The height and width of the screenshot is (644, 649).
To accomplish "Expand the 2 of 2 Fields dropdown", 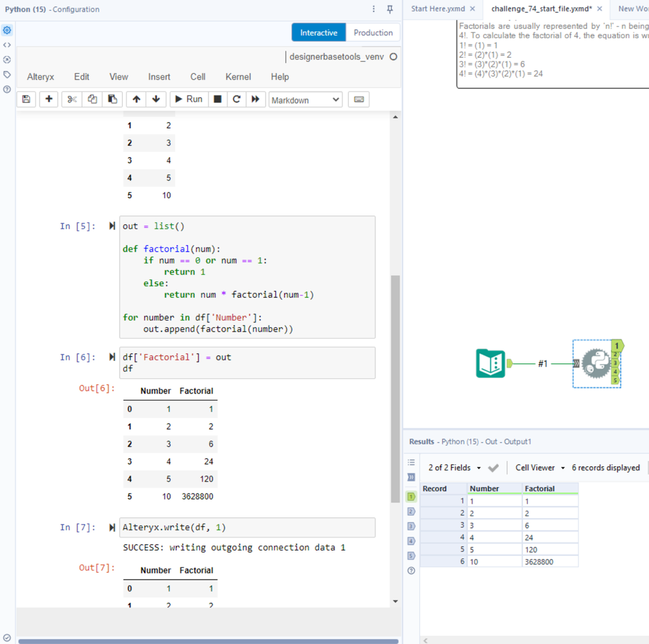I will (x=455, y=467).
